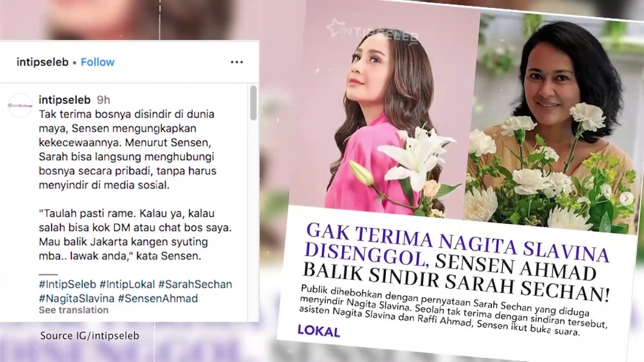Click the 9h post timestamp

(x=103, y=100)
